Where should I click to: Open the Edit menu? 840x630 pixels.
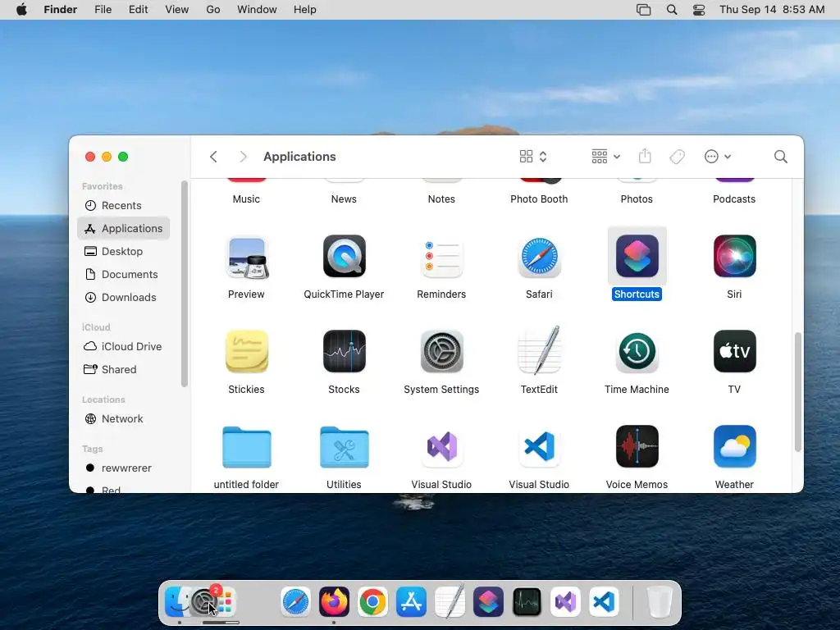tap(138, 10)
